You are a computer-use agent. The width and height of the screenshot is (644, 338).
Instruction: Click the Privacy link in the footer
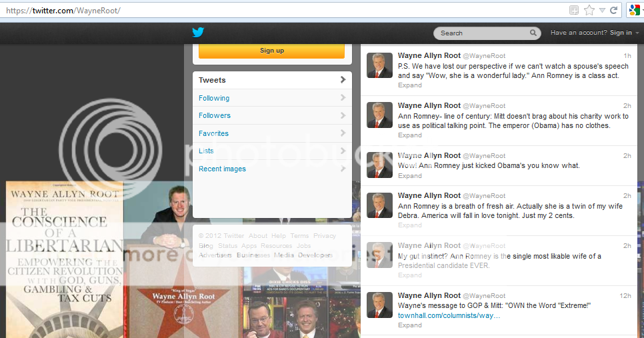point(325,236)
